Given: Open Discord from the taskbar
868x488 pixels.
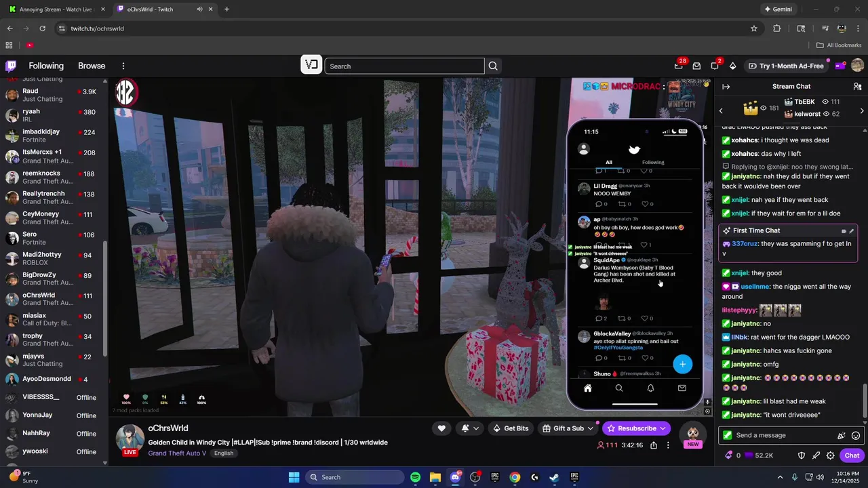Looking at the screenshot, I should tap(455, 477).
